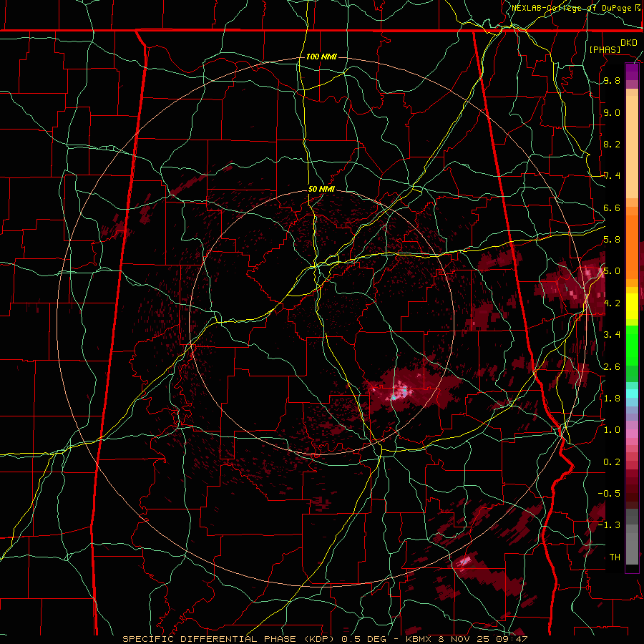The width and height of the screenshot is (644, 644).
Task: Click the 5.0 value on the color scale
Action: pyautogui.click(x=612, y=271)
